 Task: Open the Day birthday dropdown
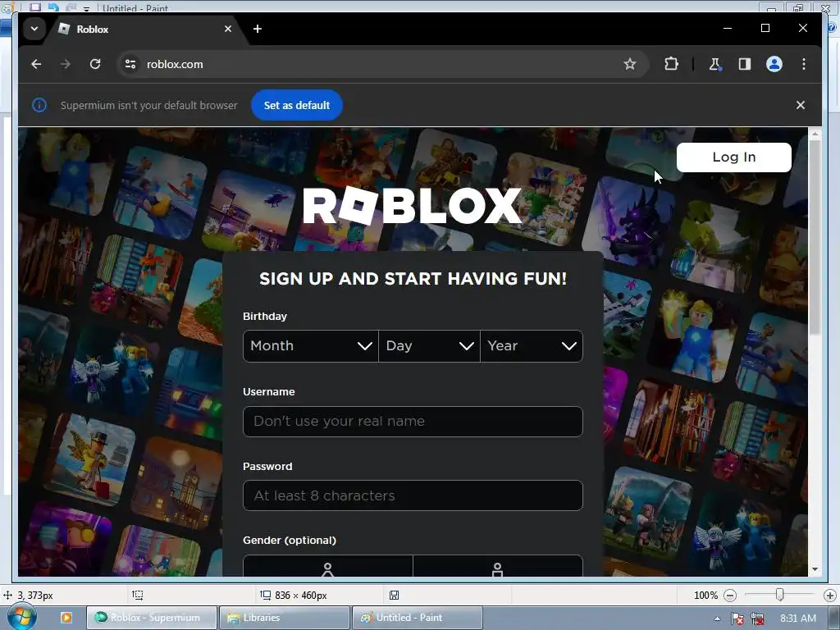coord(429,346)
